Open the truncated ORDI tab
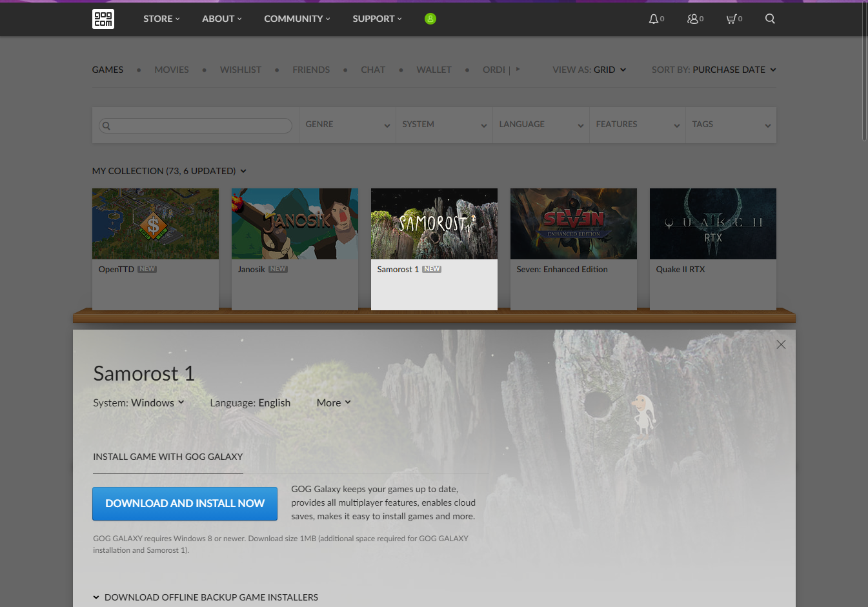Image resolution: width=868 pixels, height=607 pixels. tap(494, 70)
